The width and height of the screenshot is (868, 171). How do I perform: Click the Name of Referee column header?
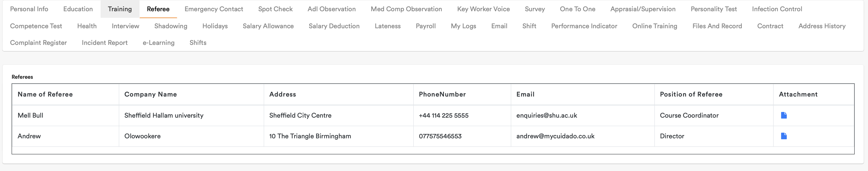(x=45, y=95)
